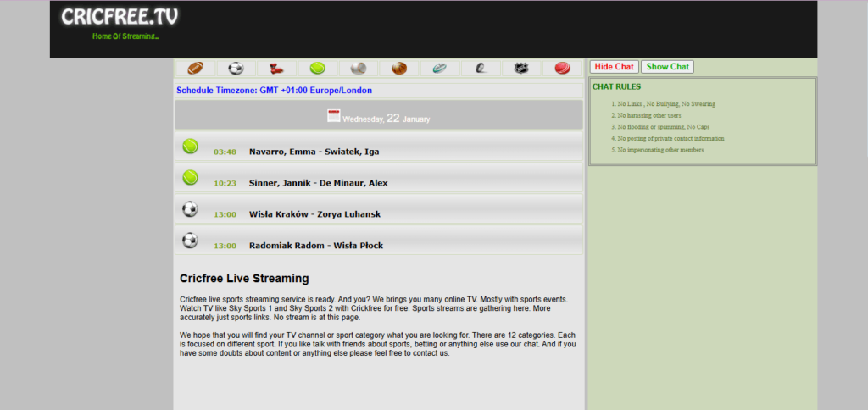The width and height of the screenshot is (868, 410).
Task: Open Sinner, Jannik - De Minaur, Alex match
Action: (319, 183)
